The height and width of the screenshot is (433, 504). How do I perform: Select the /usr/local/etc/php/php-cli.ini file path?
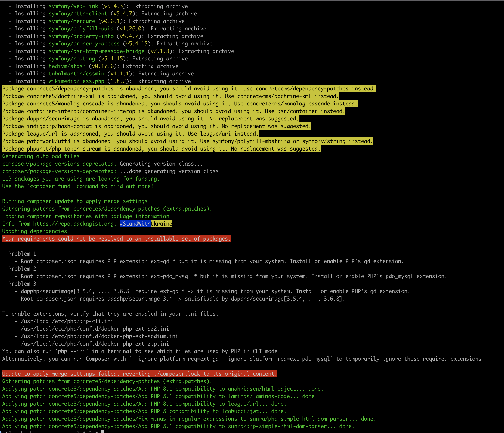(66, 321)
